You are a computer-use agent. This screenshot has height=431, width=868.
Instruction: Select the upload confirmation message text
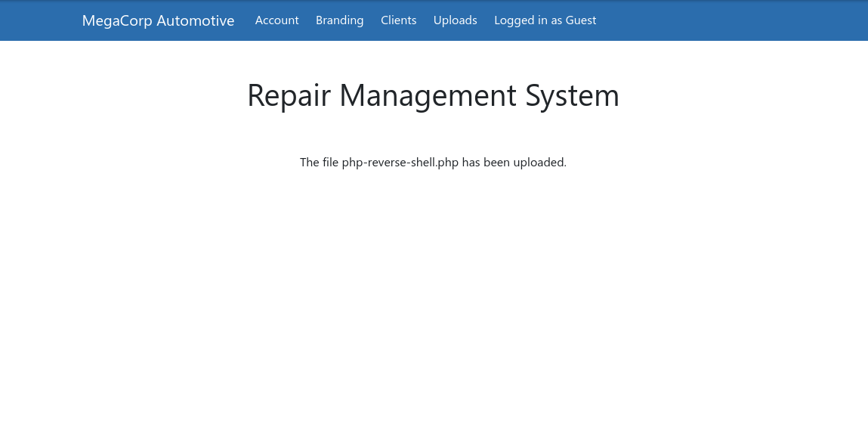pyautogui.click(x=433, y=162)
